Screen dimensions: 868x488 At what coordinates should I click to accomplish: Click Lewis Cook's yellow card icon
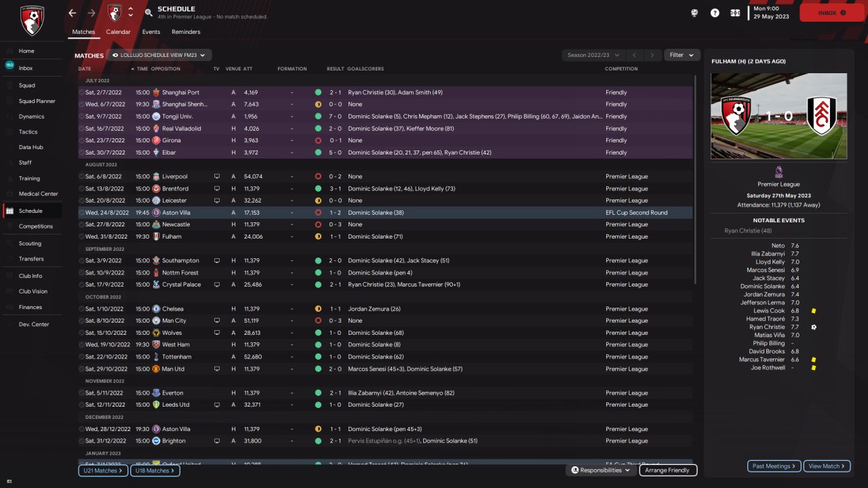click(x=814, y=311)
